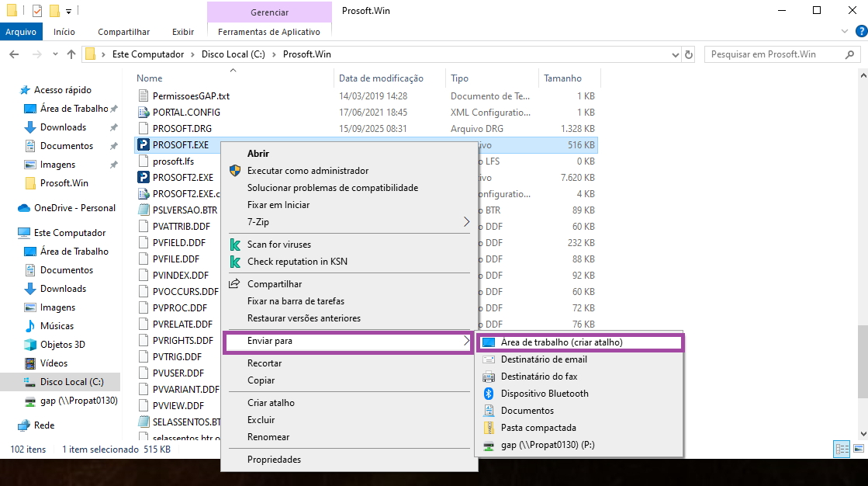
Task: Switch to the Exibir ribbon tab
Action: (x=183, y=32)
